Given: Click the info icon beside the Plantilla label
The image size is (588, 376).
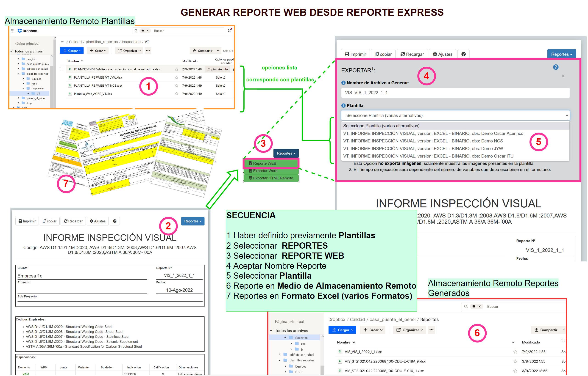Looking at the screenshot, I should tap(343, 106).
